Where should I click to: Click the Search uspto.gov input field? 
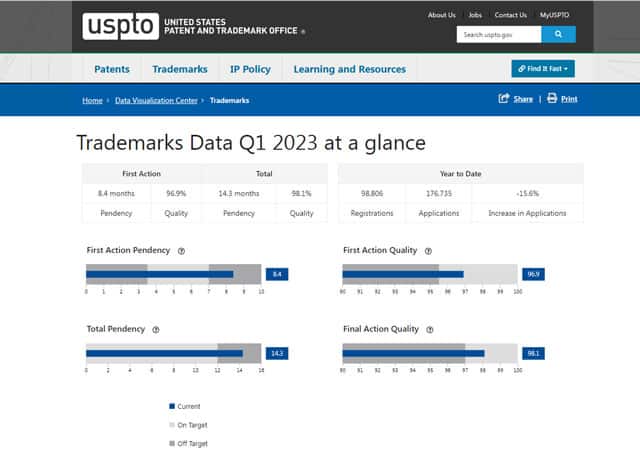[499, 34]
